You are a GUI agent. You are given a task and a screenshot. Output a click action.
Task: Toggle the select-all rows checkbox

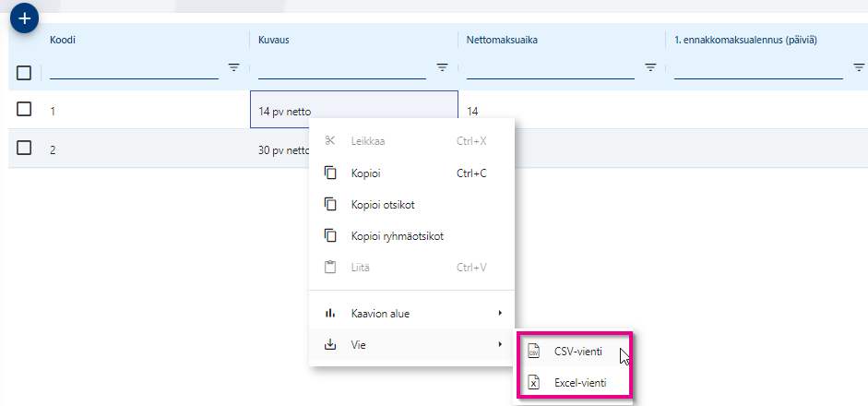click(25, 72)
